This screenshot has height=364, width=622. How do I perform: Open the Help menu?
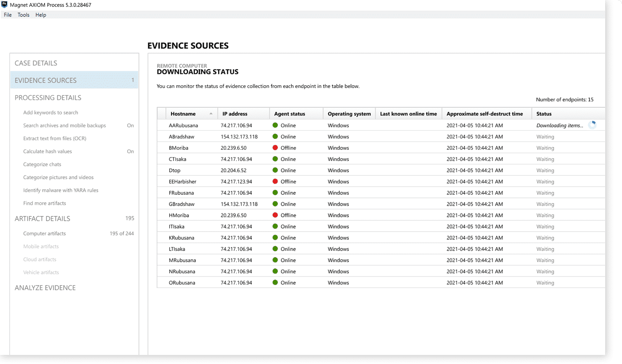coord(41,15)
